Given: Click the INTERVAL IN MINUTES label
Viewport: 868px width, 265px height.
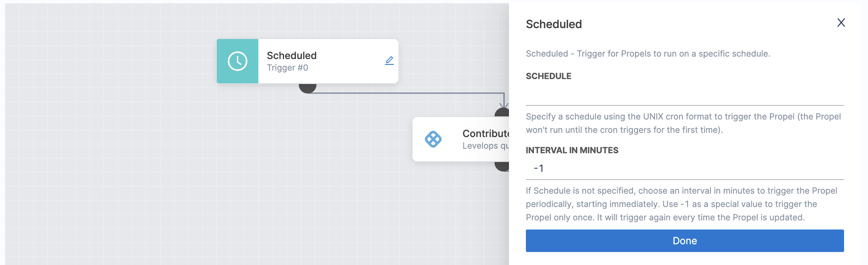Looking at the screenshot, I should point(572,150).
